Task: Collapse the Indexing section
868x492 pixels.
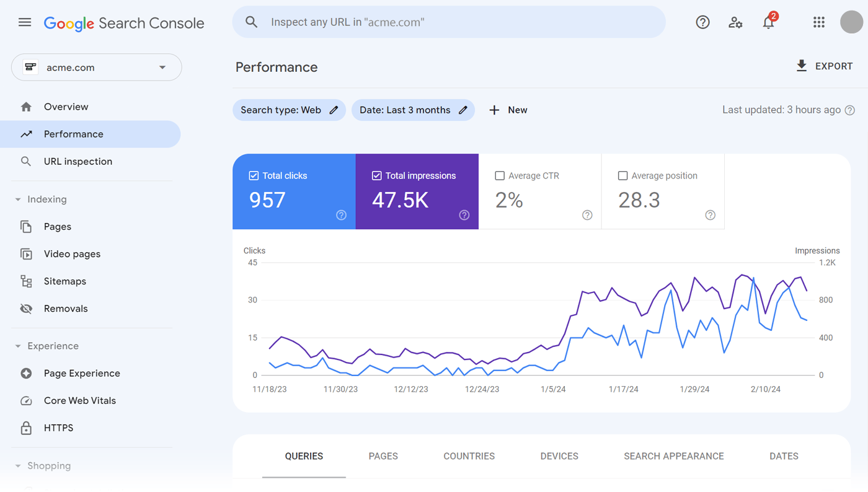Action: 17,199
